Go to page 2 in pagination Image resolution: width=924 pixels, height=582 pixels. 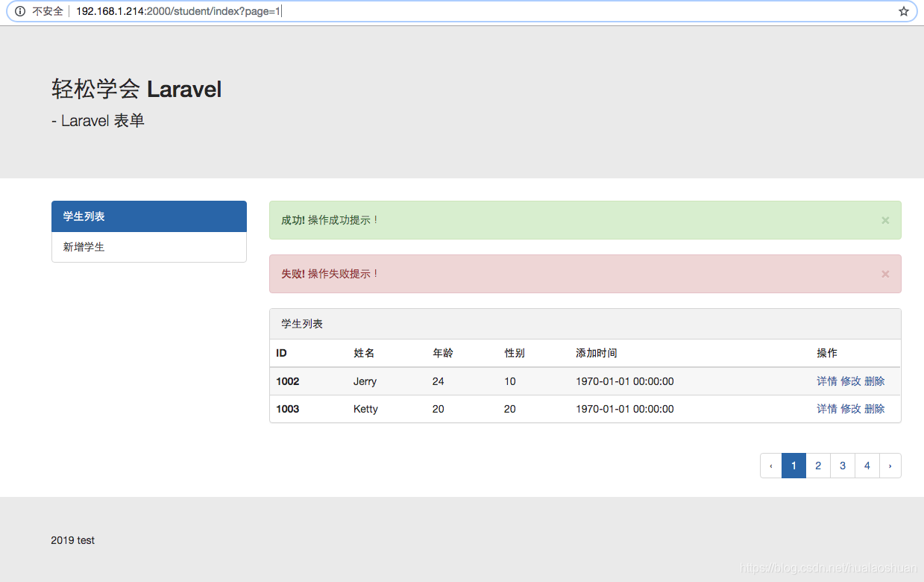(818, 466)
